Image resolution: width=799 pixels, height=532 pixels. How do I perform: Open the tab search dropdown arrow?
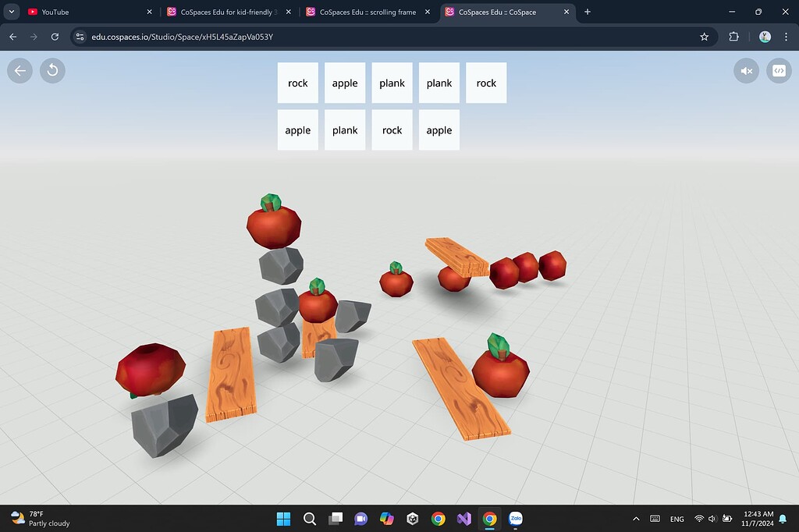(x=10, y=12)
